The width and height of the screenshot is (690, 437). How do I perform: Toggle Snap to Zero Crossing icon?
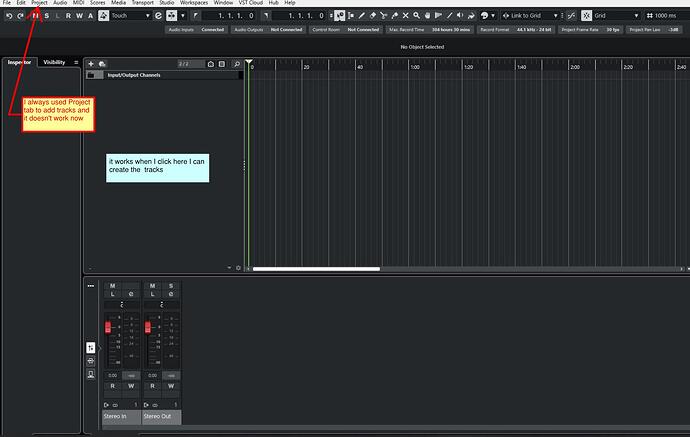(571, 16)
